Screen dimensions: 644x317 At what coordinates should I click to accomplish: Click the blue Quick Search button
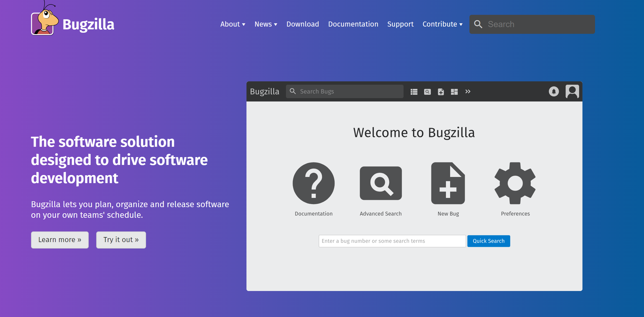pos(489,241)
